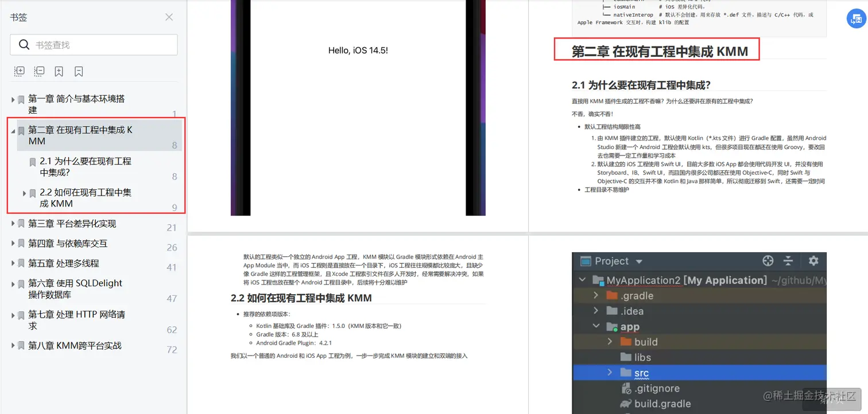Select the src tree item
The height and width of the screenshot is (414, 868).
pyautogui.click(x=642, y=372)
